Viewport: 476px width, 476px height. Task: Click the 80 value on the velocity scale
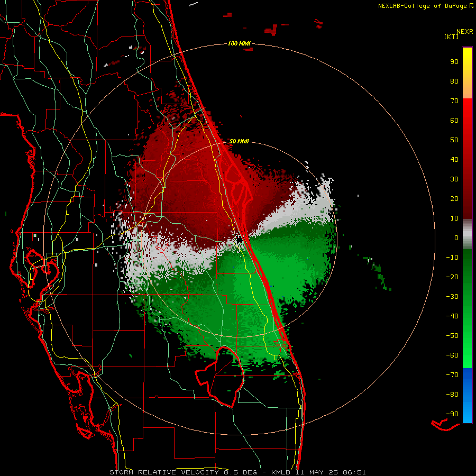[454, 81]
